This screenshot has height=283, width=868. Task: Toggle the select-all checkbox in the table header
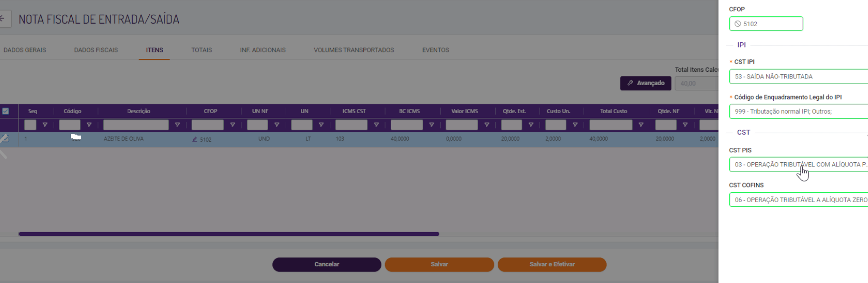(6, 111)
